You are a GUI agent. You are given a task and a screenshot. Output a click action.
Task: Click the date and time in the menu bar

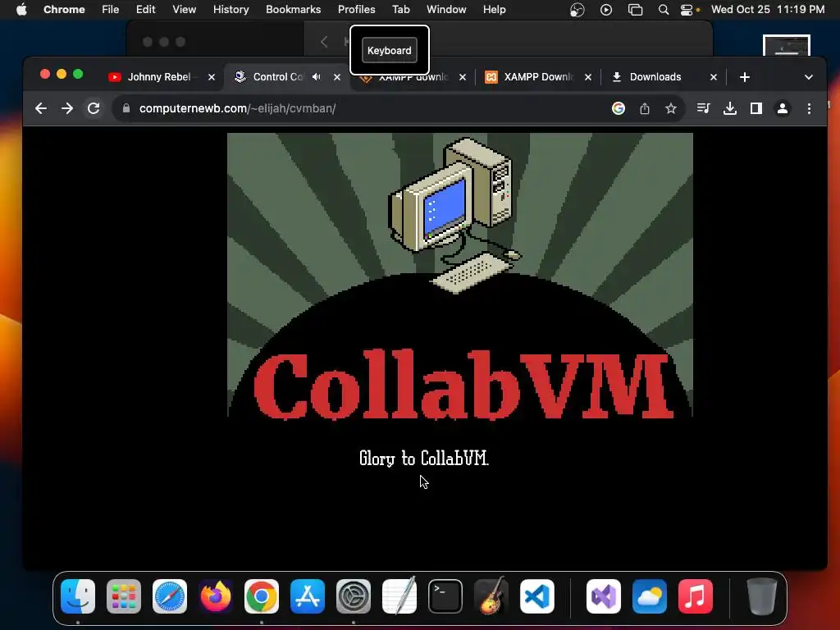(x=768, y=10)
